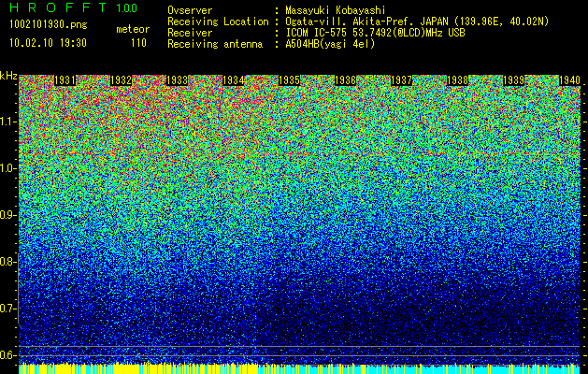Click the 1937 time marker

pyautogui.click(x=401, y=80)
